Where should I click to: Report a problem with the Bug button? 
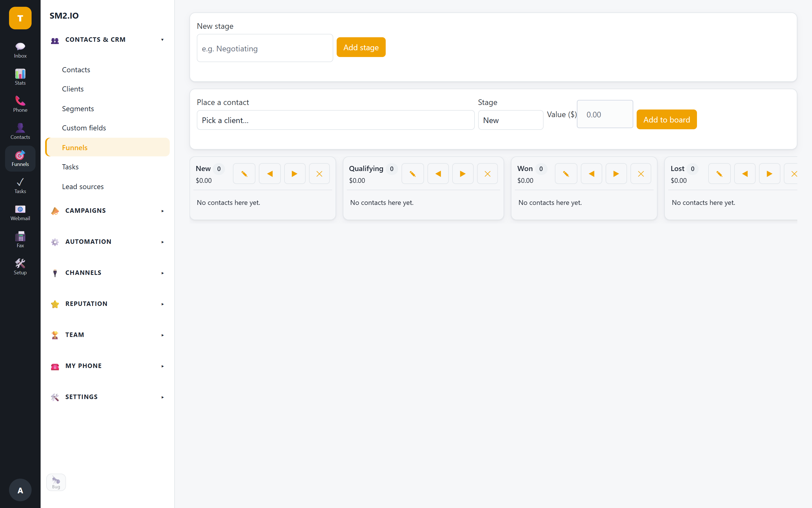click(56, 483)
